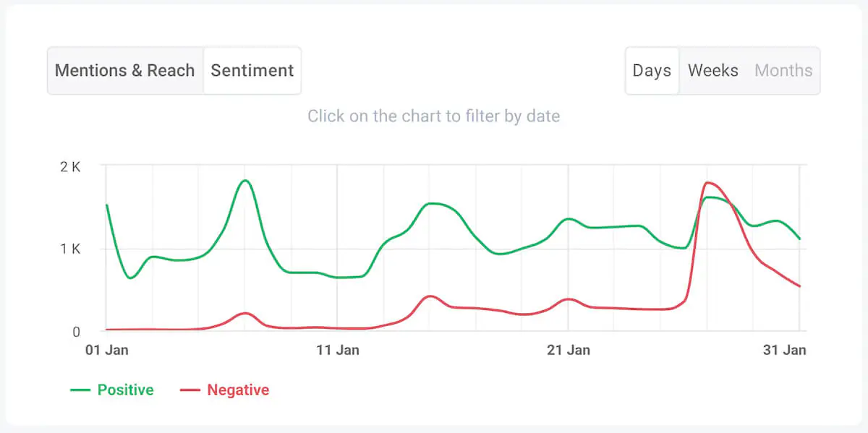Click the red Negative legend line icon

[190, 390]
